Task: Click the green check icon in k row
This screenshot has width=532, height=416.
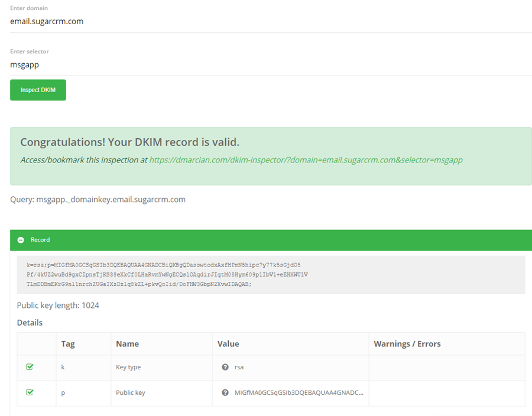Action: [x=30, y=367]
